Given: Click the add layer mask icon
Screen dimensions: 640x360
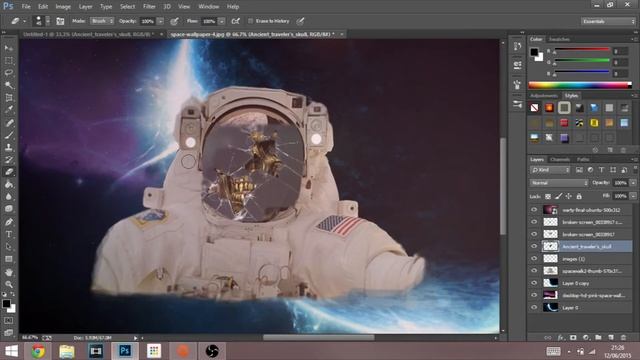Looking at the screenshot, I should [573, 338].
